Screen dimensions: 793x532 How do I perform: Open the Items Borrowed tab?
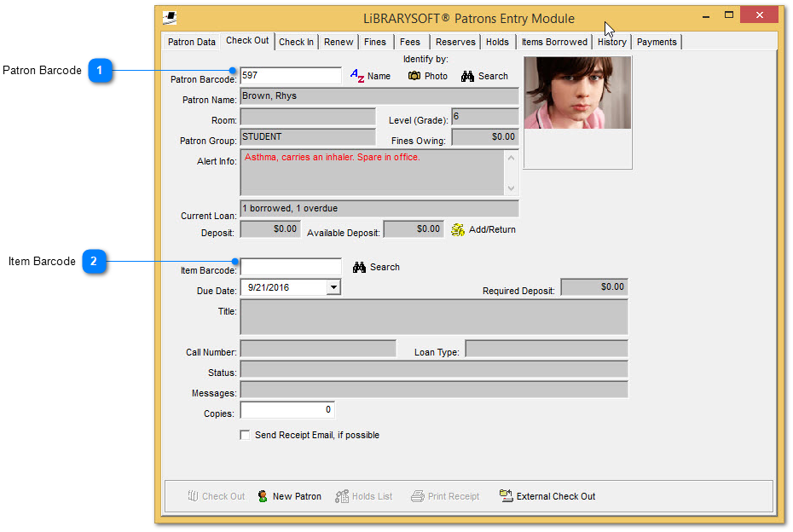[x=554, y=42]
